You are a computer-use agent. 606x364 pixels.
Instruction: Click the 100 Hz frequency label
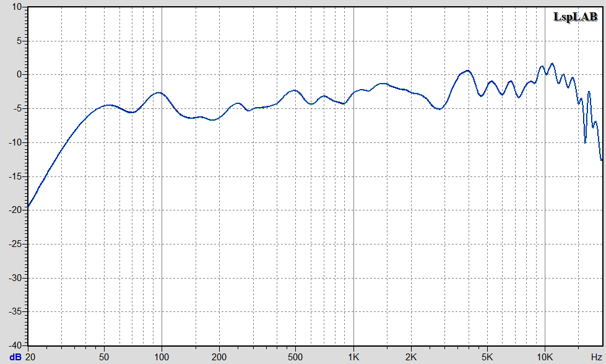click(x=162, y=357)
